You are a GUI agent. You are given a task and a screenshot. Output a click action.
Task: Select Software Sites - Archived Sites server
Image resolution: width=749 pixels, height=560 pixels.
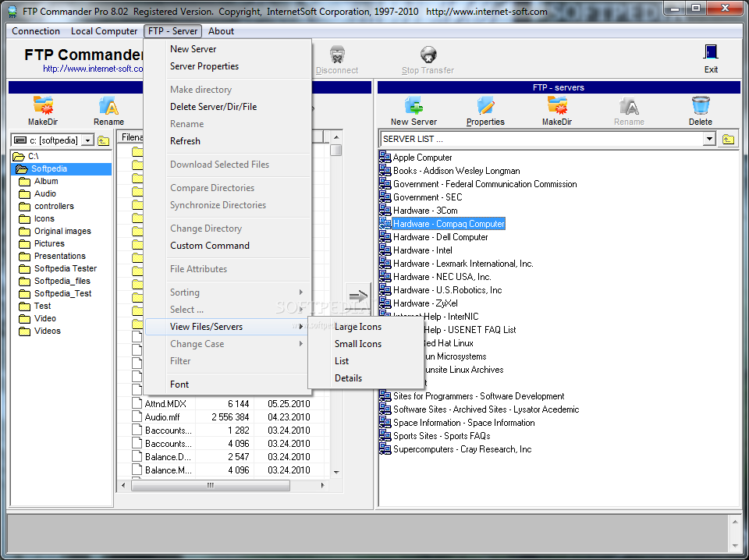click(486, 409)
